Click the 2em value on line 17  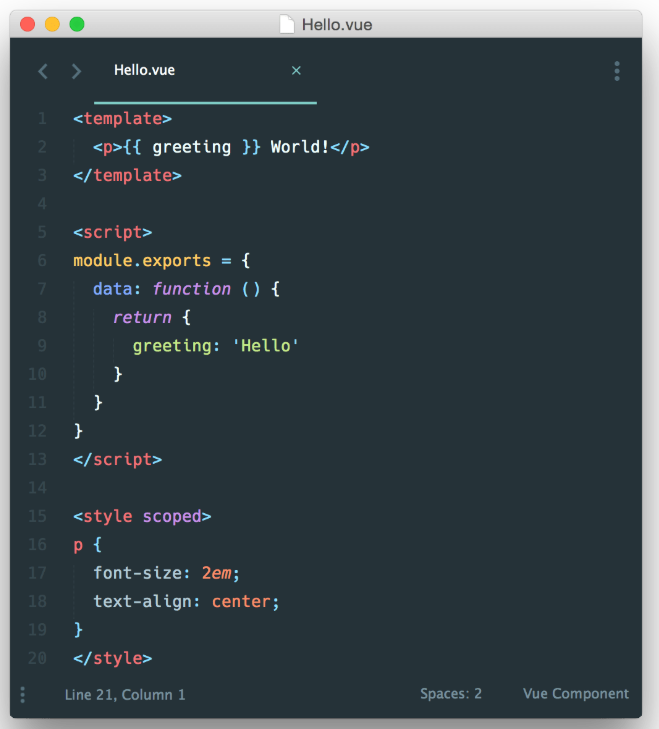pyautogui.click(x=216, y=573)
